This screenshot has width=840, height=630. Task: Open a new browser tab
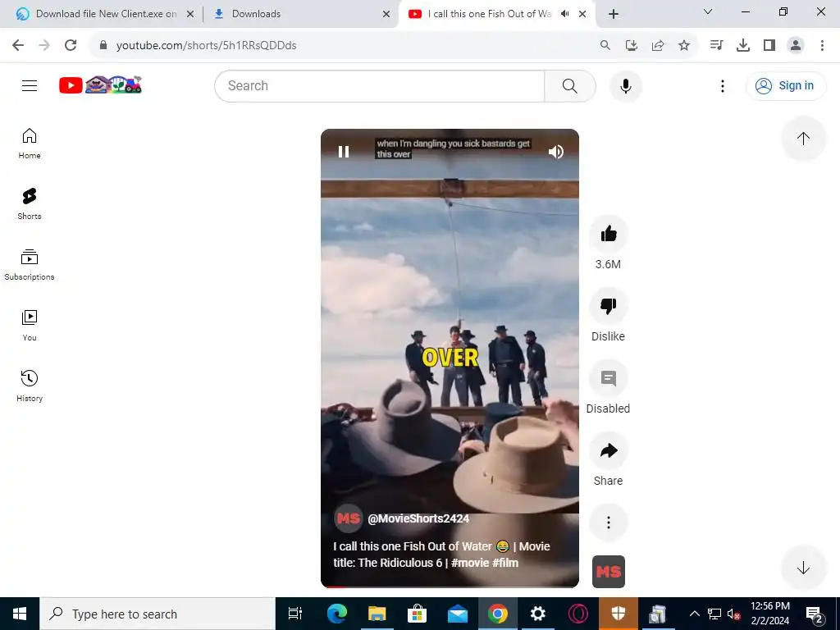pos(614,14)
